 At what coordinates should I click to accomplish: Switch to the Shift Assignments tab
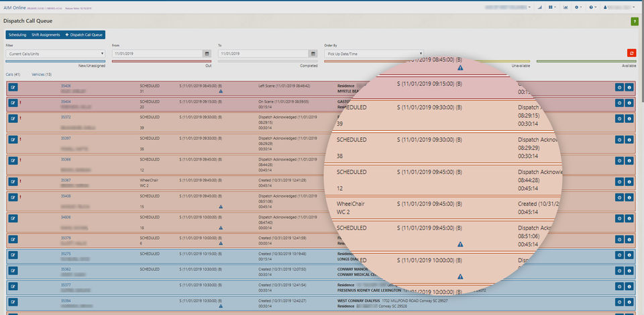click(46, 35)
